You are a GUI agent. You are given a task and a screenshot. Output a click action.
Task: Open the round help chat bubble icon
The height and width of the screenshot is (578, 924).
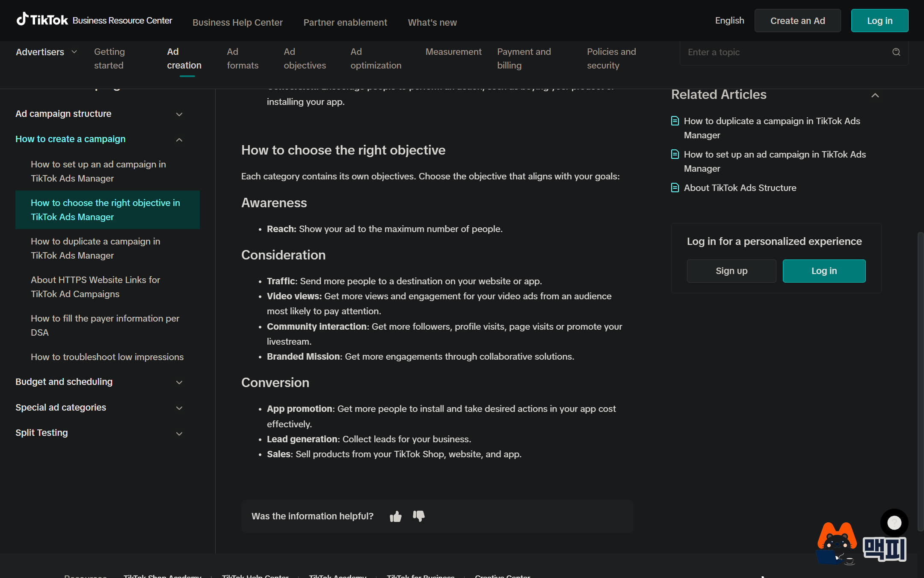894,523
